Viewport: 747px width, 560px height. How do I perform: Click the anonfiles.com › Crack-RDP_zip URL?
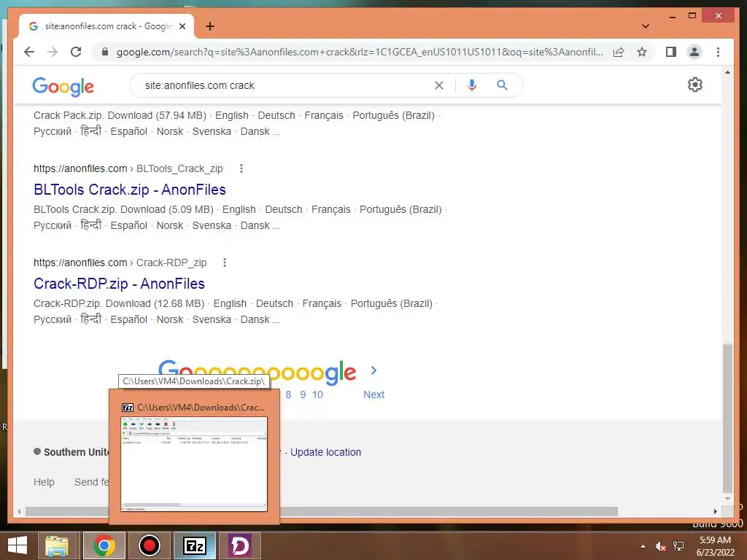click(120, 262)
